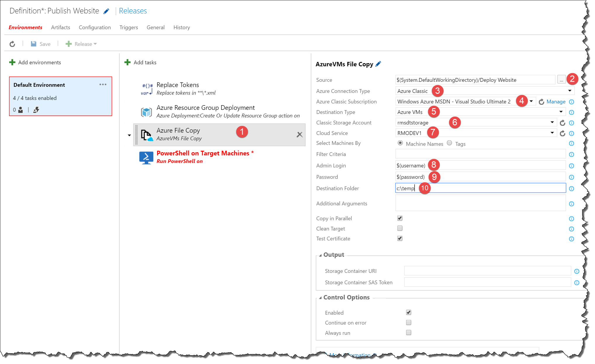Switch to the Artifacts tab
Image resolution: width=595 pixels, height=364 pixels.
(61, 27)
